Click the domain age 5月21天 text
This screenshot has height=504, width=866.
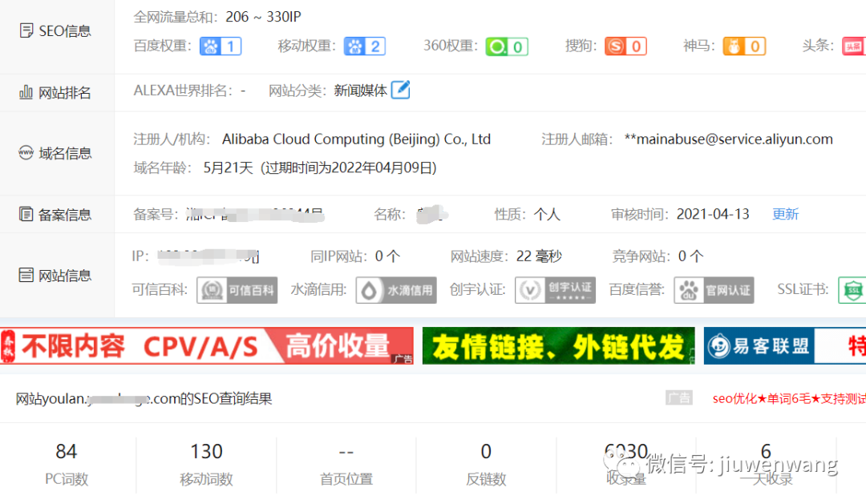(228, 167)
